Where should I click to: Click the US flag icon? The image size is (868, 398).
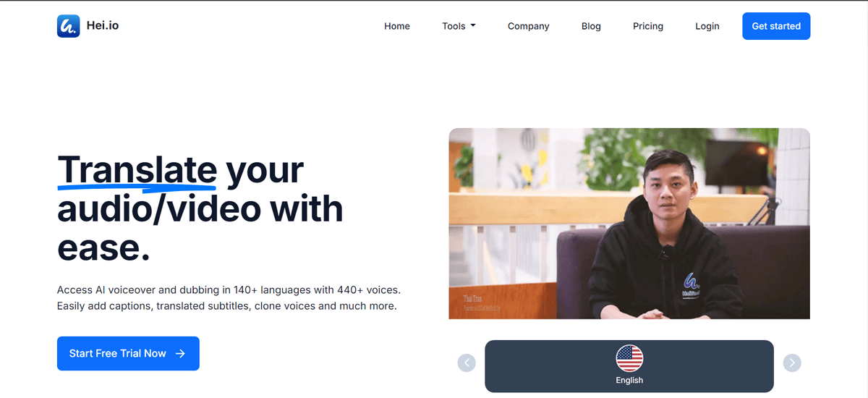pos(629,358)
